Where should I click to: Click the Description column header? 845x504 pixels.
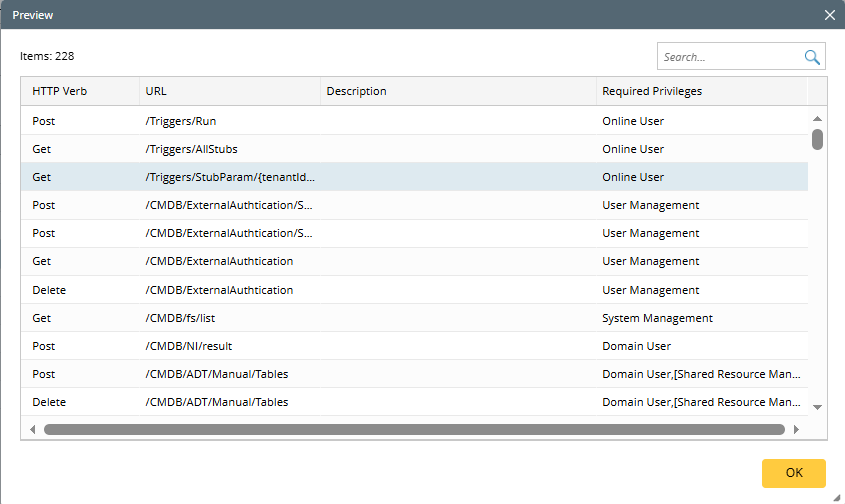click(x=458, y=91)
